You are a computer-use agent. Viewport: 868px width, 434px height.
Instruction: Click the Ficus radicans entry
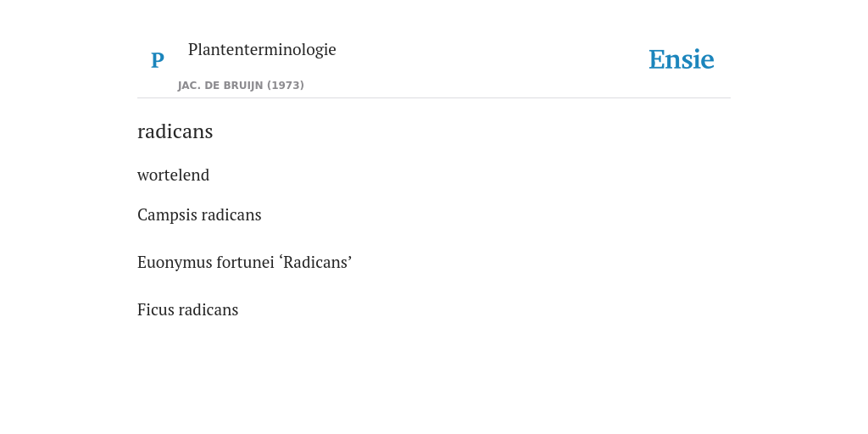coord(187,310)
